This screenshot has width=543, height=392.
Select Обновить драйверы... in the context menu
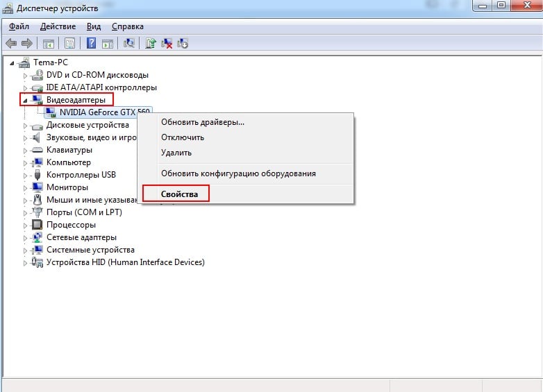(203, 122)
